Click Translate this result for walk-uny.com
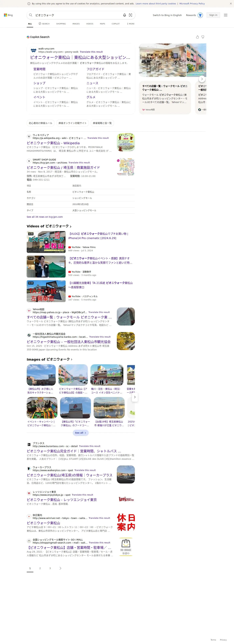The width and height of the screenshot is (234, 644). point(91,52)
